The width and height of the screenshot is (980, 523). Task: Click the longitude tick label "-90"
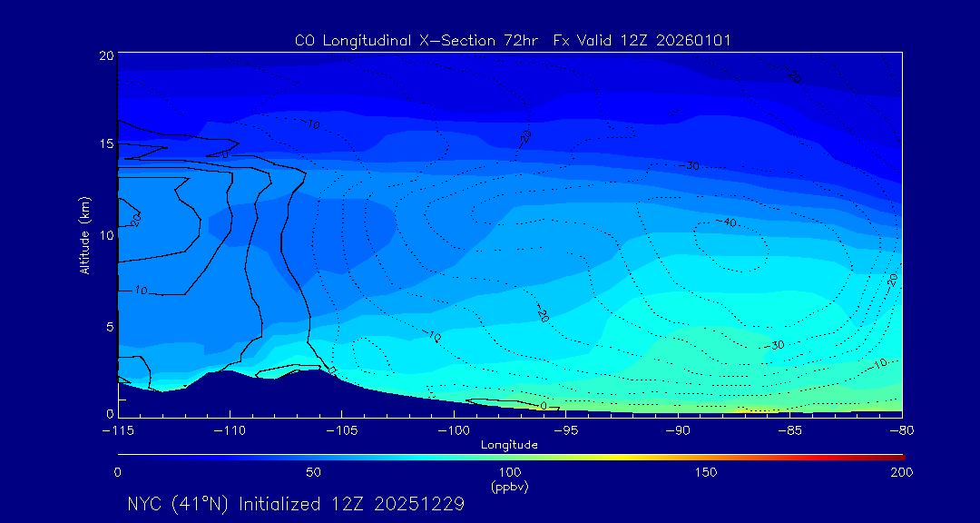point(678,431)
